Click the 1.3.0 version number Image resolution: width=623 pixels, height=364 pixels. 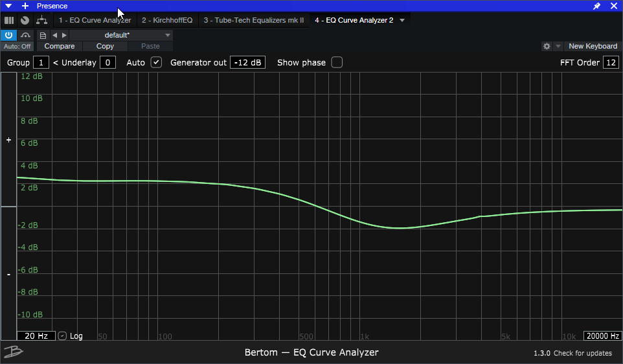[x=542, y=353]
